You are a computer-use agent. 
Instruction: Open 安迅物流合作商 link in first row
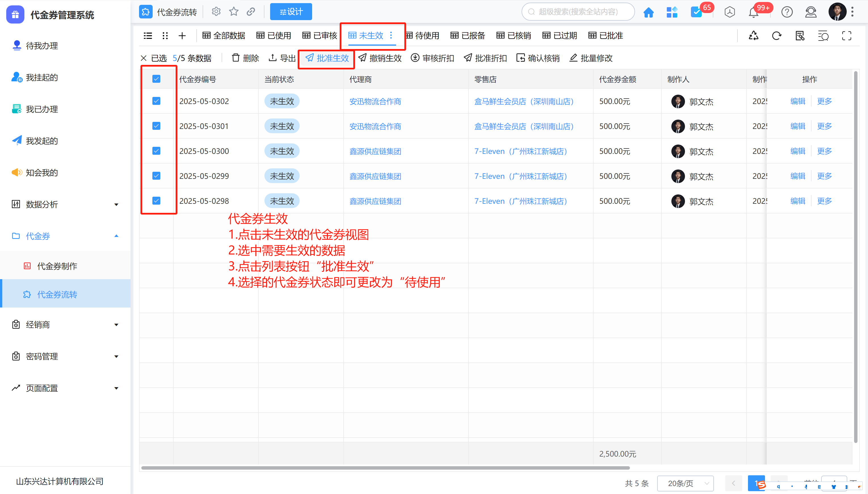click(x=375, y=101)
